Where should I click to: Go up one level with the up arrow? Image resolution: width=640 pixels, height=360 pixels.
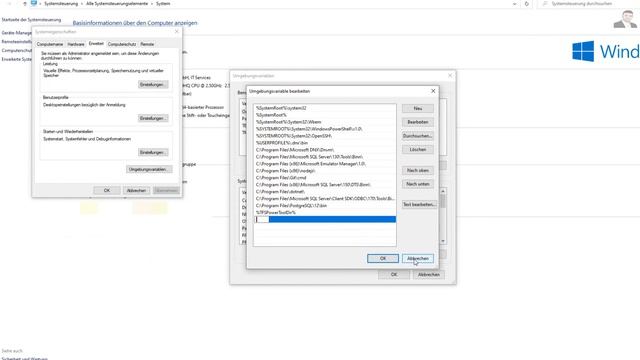click(x=24, y=4)
